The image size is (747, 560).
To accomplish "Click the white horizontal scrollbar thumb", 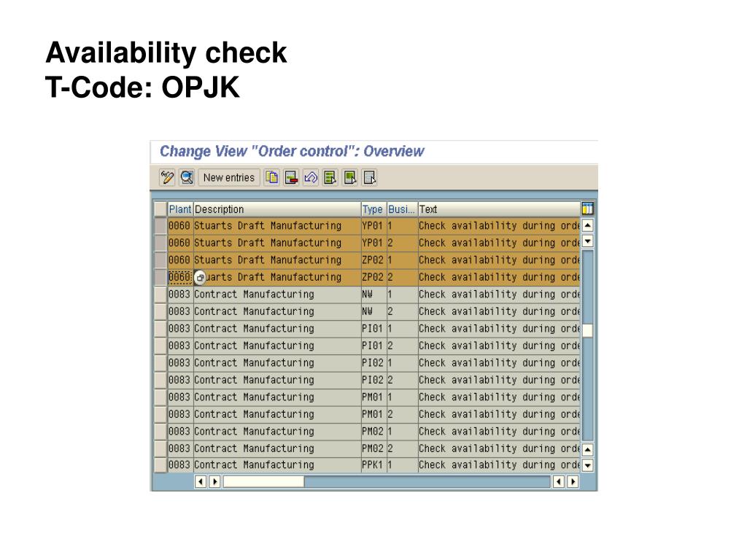I will (x=263, y=481).
